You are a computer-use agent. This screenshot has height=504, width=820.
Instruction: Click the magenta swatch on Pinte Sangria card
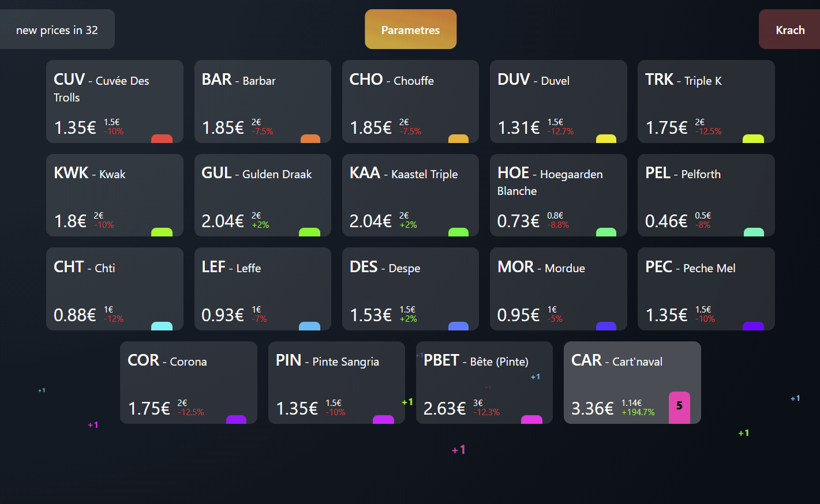(383, 420)
